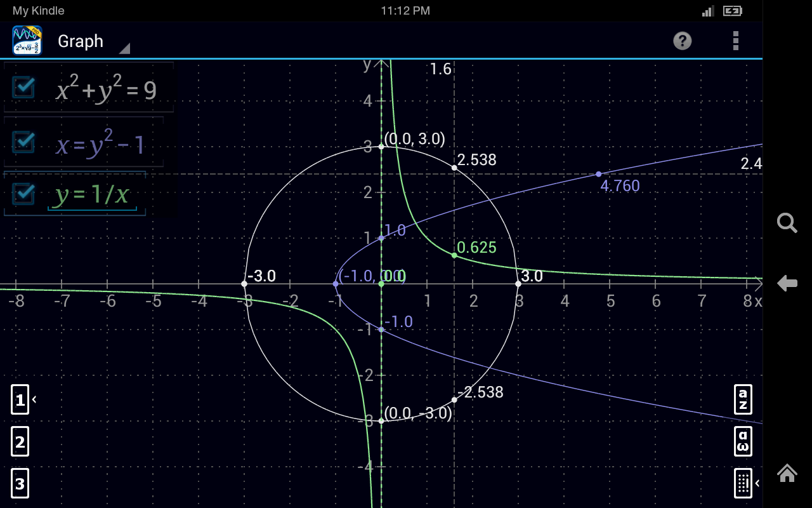This screenshot has height=508, width=812.
Task: Click the status bar clock
Action: point(405,10)
